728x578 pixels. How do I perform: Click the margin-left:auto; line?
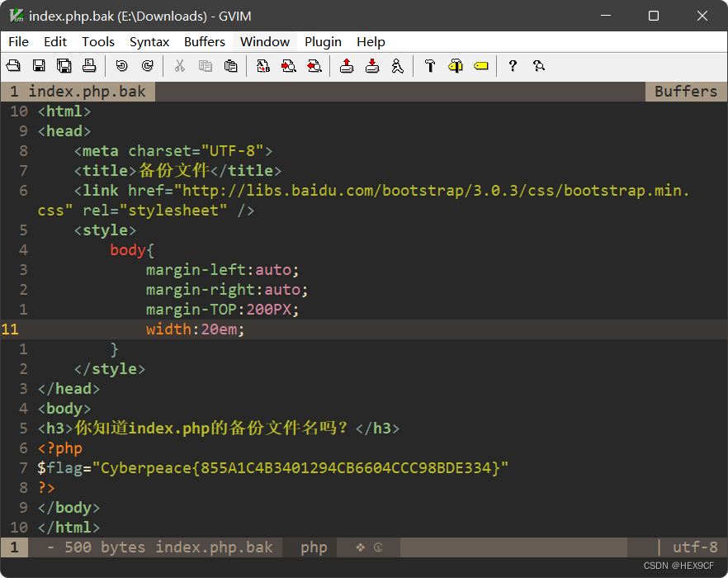222,270
